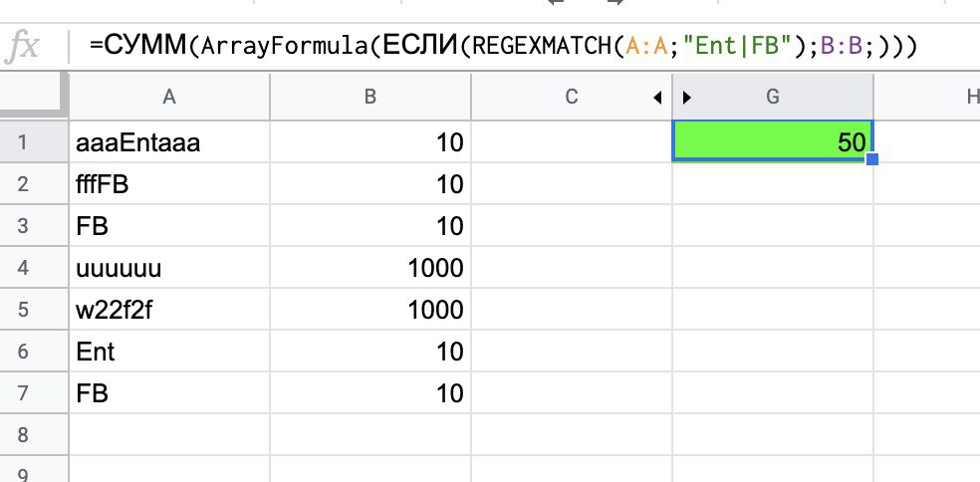Image resolution: width=980 pixels, height=482 pixels.
Task: Select row 6 header
Action: pyautogui.click(x=34, y=352)
